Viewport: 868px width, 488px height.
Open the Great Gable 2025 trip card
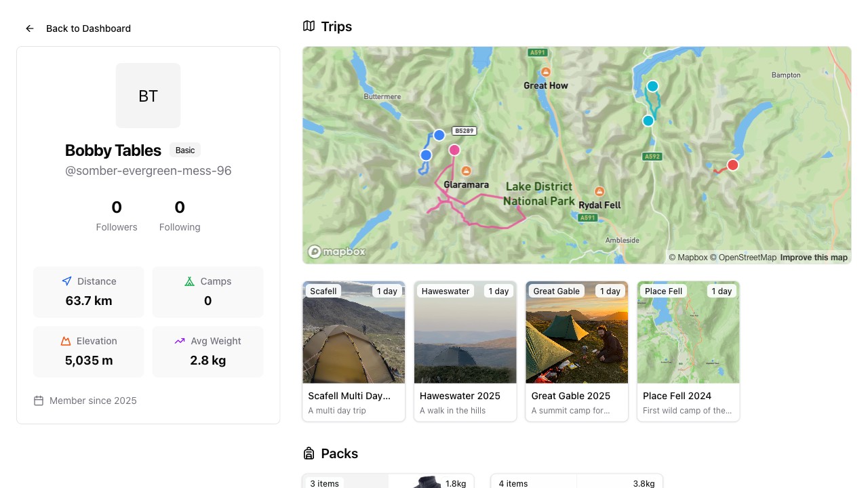pyautogui.click(x=576, y=351)
